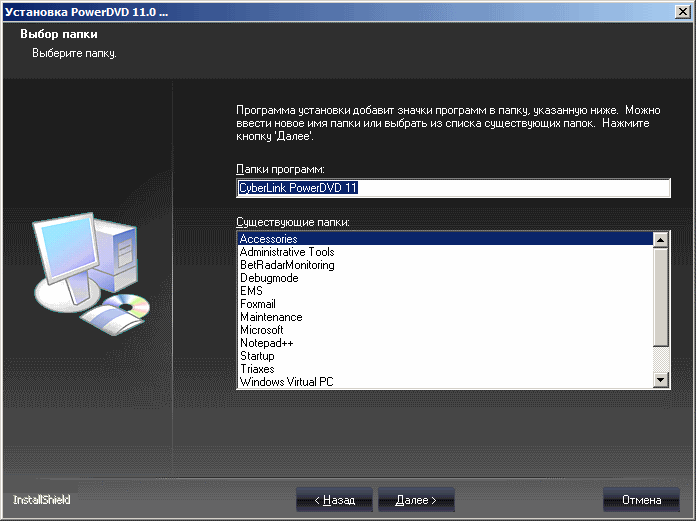Select Accessories in existing folders list
This screenshot has width=696, height=521.
(445, 239)
